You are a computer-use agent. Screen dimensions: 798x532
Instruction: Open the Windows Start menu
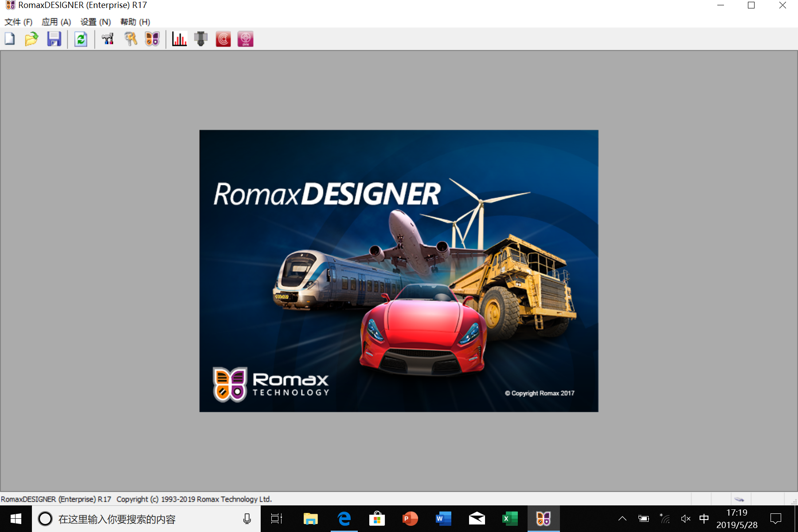(x=16, y=519)
